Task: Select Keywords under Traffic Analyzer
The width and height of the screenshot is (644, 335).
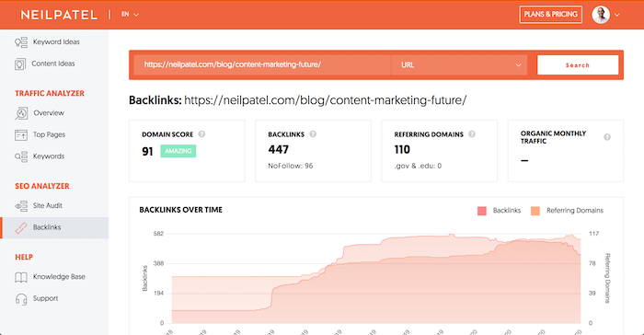Action: coord(49,156)
